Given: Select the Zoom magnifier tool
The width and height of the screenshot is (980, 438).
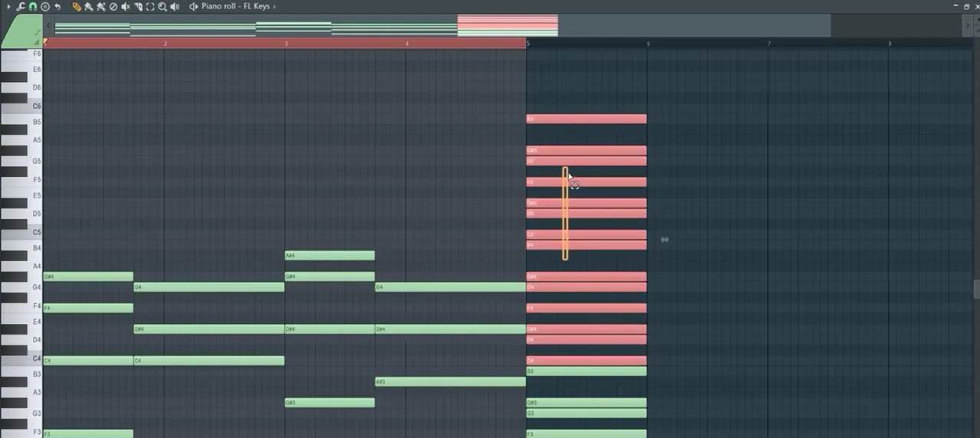Looking at the screenshot, I should 162,6.
